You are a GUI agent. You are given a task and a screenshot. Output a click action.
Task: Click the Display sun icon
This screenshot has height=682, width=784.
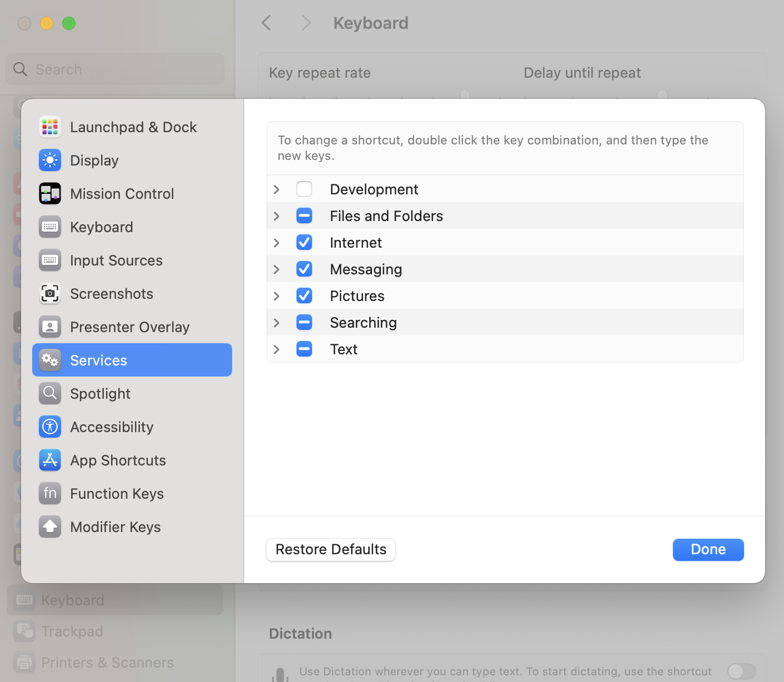click(x=50, y=160)
